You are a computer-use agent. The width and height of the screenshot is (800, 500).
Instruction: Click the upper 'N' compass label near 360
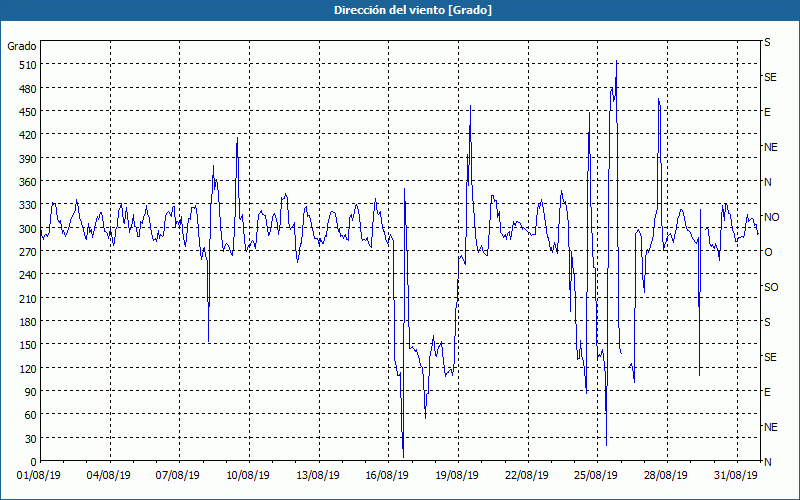[768, 182]
